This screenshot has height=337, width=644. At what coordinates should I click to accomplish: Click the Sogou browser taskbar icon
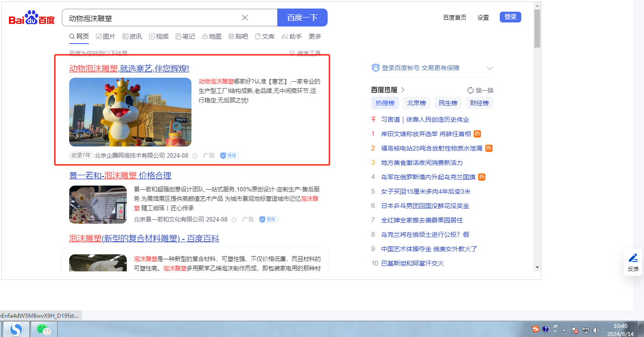[x=17, y=329]
